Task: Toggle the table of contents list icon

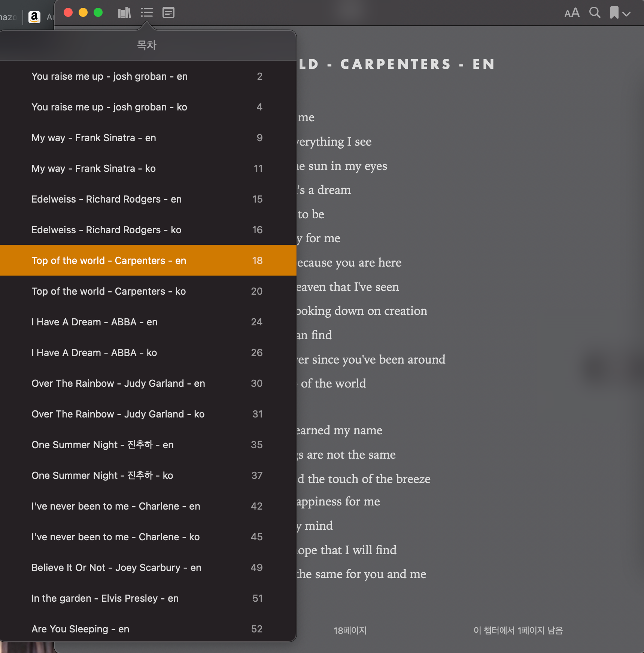Action: coord(147,13)
